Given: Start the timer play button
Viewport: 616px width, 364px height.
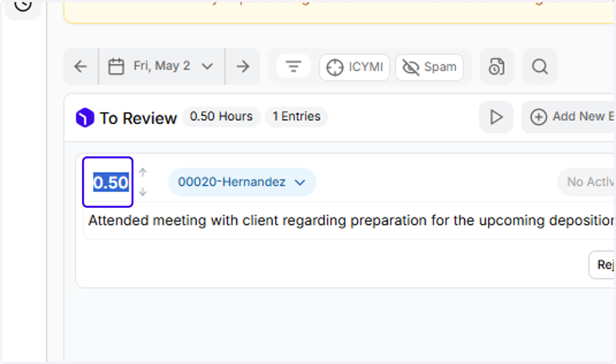Looking at the screenshot, I should (x=496, y=117).
